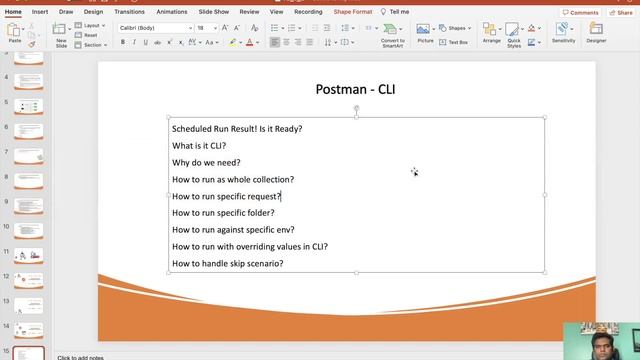This screenshot has width=640, height=360.
Task: Click the Tell me search box
Action: pyautogui.click(x=395, y=12)
